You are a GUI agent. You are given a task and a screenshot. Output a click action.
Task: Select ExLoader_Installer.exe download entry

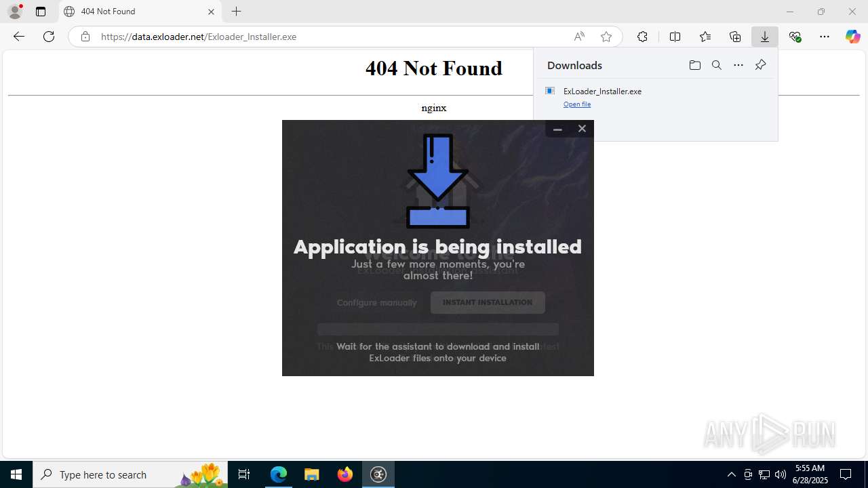pos(655,96)
